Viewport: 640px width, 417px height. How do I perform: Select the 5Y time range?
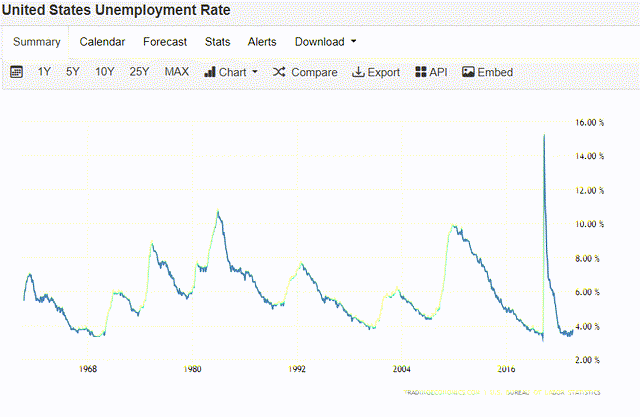pos(73,72)
